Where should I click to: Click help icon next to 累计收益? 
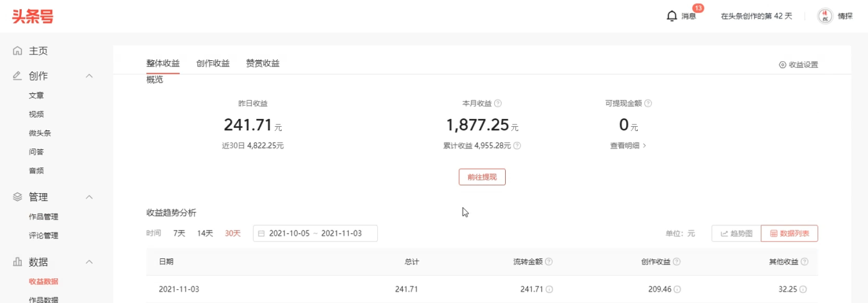coord(517,145)
